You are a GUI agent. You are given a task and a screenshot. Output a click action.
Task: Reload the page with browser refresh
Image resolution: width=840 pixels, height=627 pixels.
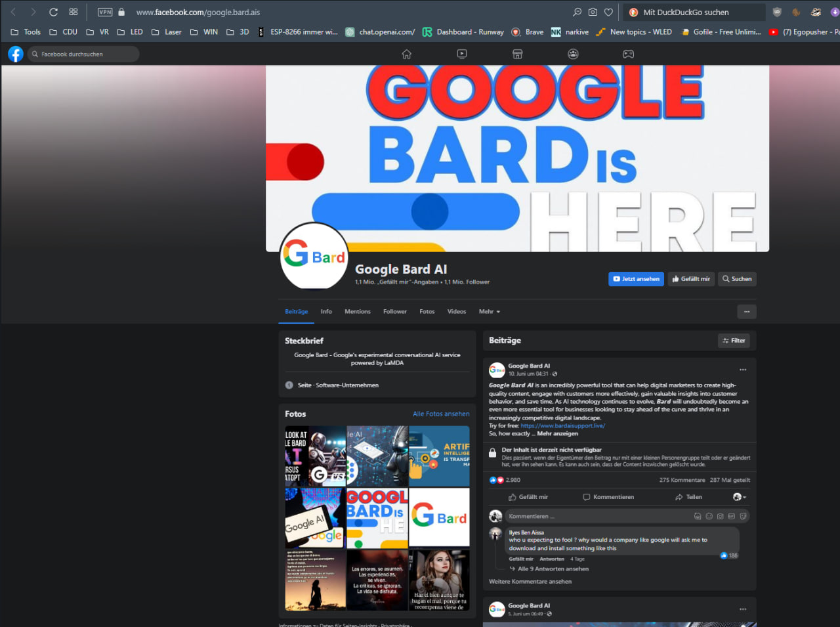click(x=53, y=12)
